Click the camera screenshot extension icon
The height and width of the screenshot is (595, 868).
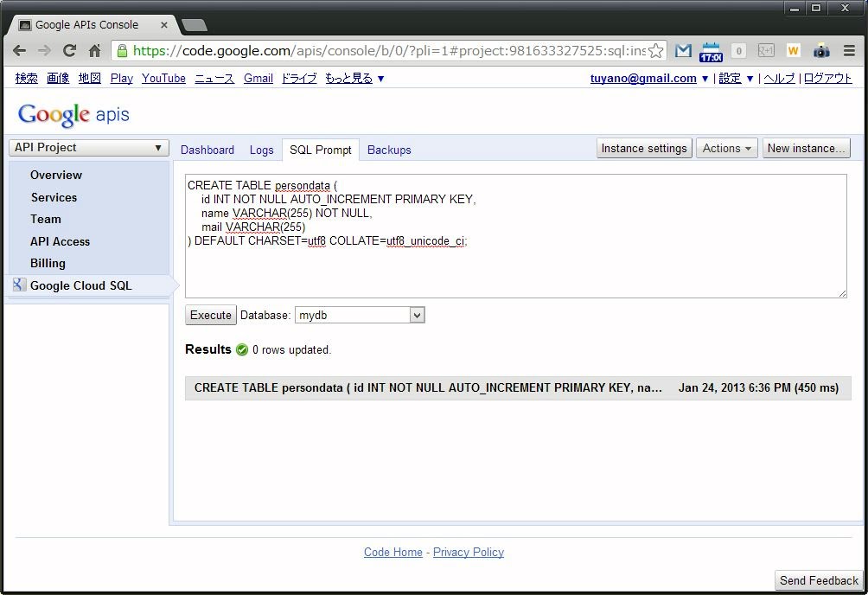pos(820,51)
